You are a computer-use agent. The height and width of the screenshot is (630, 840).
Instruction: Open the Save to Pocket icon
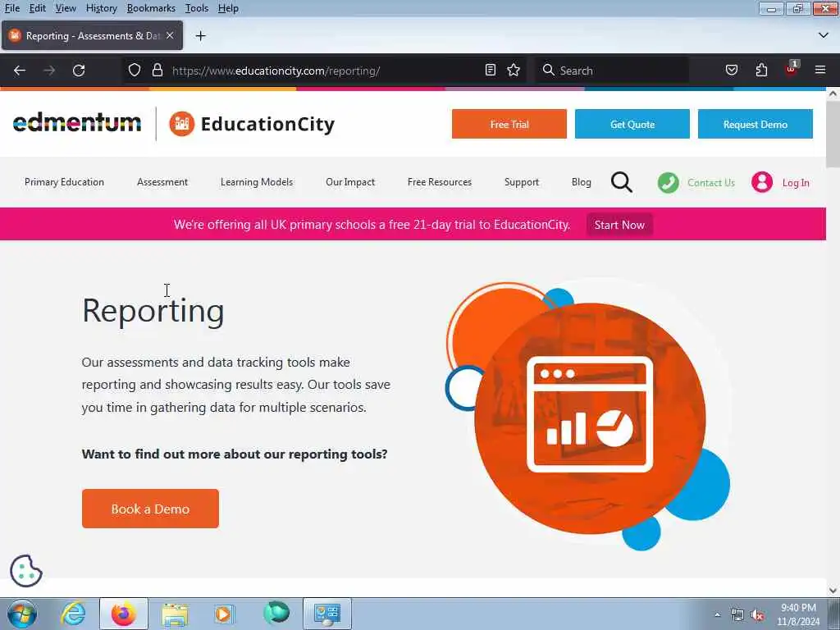point(731,71)
